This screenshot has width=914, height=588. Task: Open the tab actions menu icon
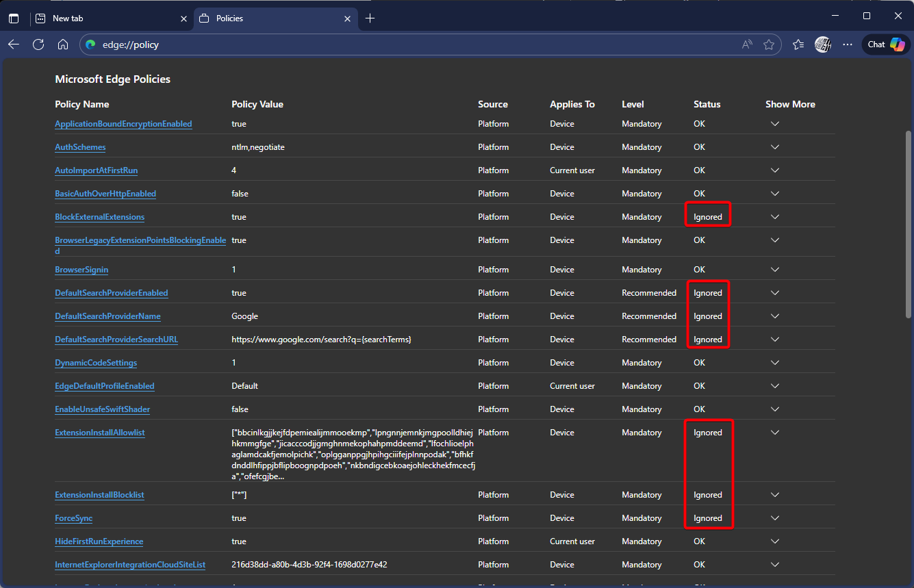click(x=14, y=18)
